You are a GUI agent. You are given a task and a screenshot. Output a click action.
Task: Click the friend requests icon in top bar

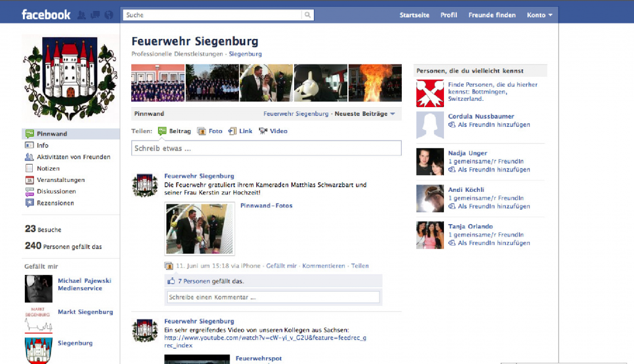point(81,15)
